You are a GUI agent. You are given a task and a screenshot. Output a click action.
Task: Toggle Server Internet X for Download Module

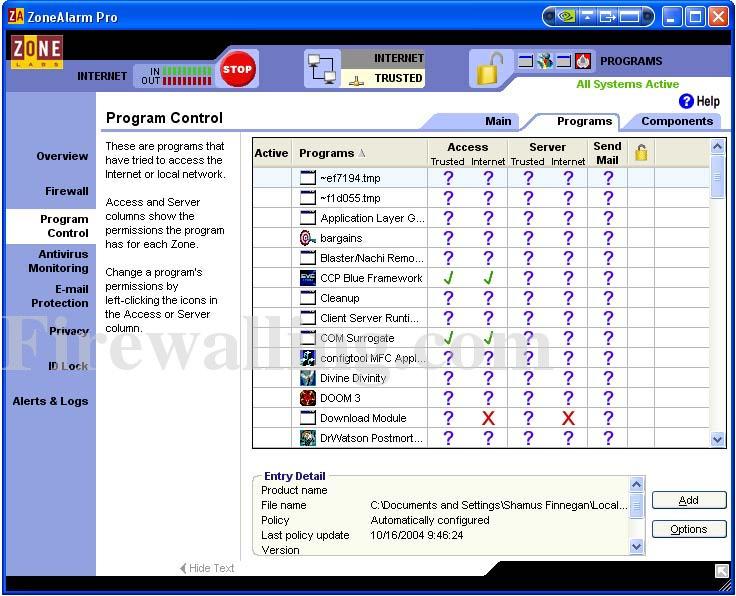[568, 418]
